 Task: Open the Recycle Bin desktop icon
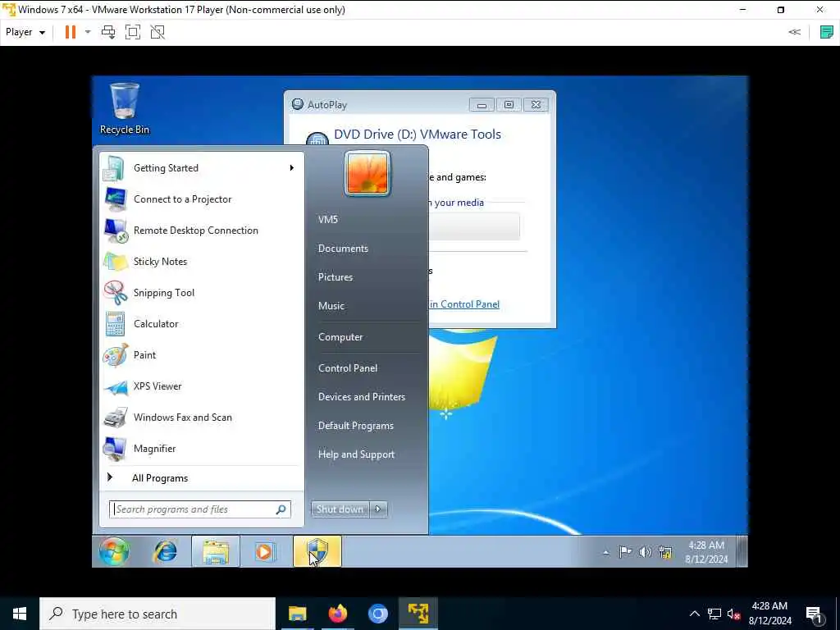tap(125, 109)
